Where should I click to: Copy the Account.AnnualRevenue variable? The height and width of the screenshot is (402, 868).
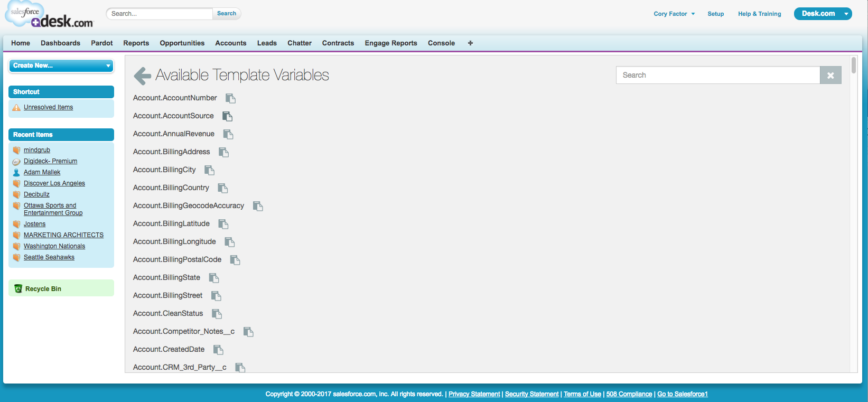point(228,134)
